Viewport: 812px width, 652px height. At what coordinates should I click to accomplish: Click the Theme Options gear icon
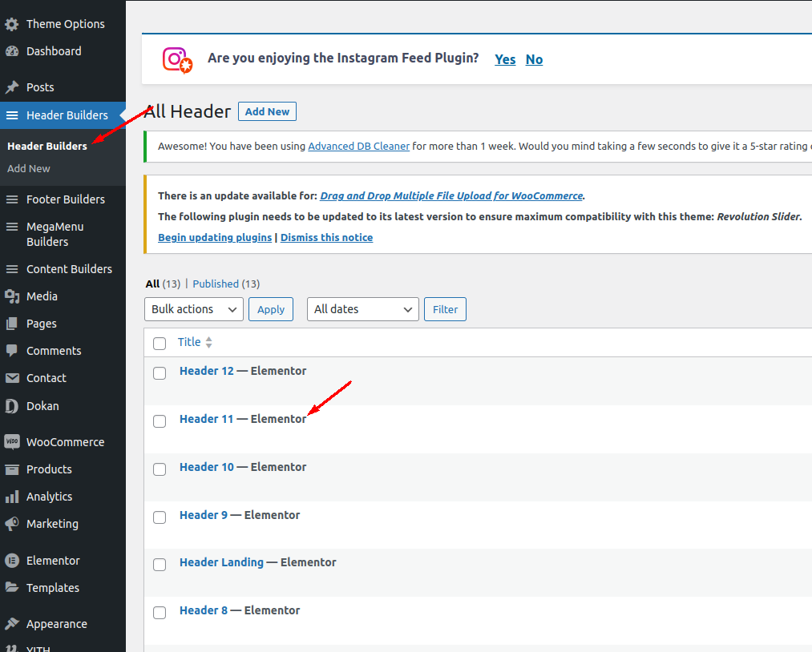(x=12, y=24)
